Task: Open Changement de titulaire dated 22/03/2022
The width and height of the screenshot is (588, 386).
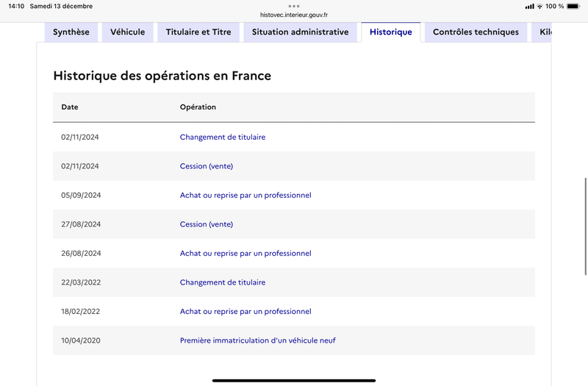Action: (223, 282)
